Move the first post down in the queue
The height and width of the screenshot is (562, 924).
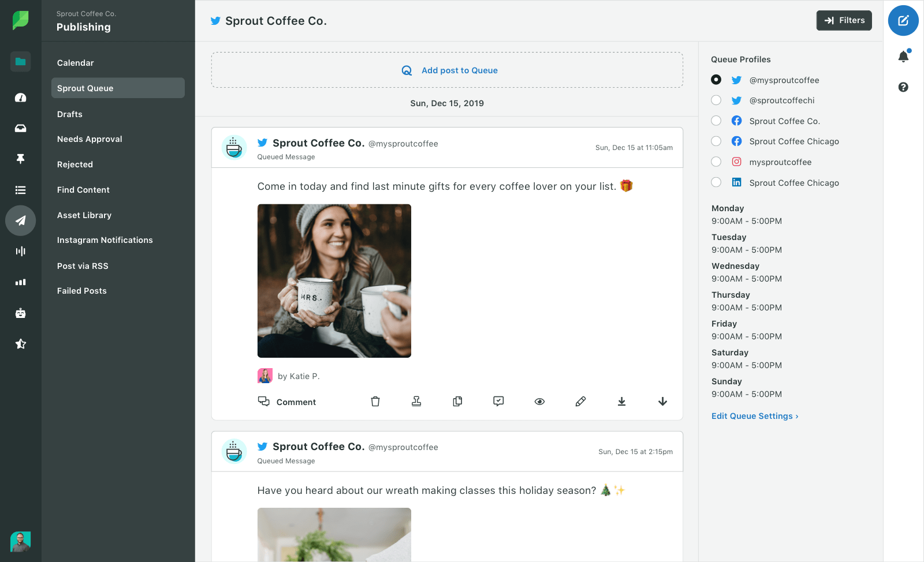point(662,402)
